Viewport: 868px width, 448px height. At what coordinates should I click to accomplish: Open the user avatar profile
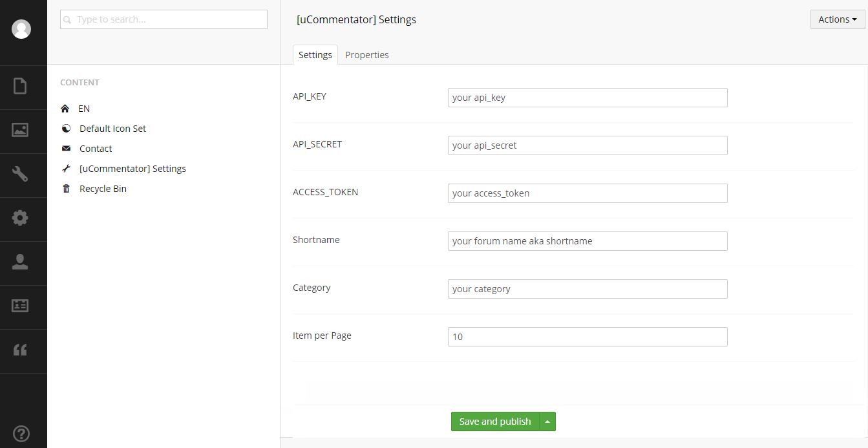pos(21,29)
